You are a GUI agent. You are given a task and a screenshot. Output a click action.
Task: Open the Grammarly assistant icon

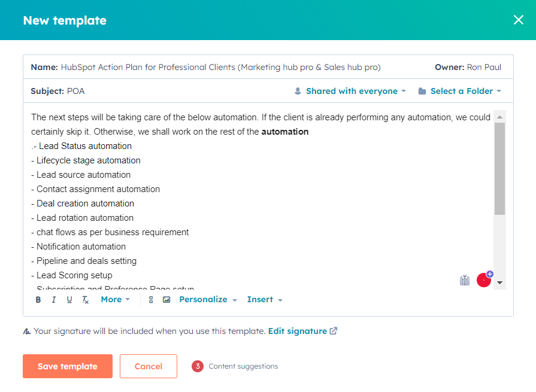tap(483, 279)
